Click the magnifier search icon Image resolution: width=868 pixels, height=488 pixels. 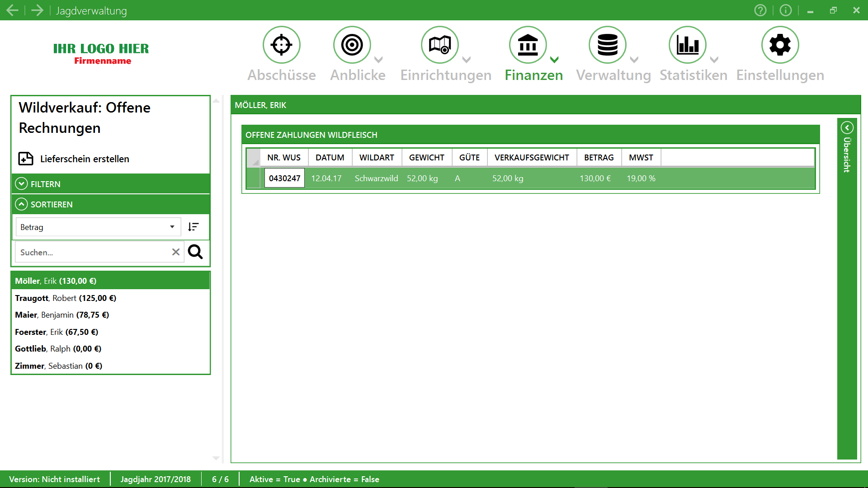[x=195, y=252]
